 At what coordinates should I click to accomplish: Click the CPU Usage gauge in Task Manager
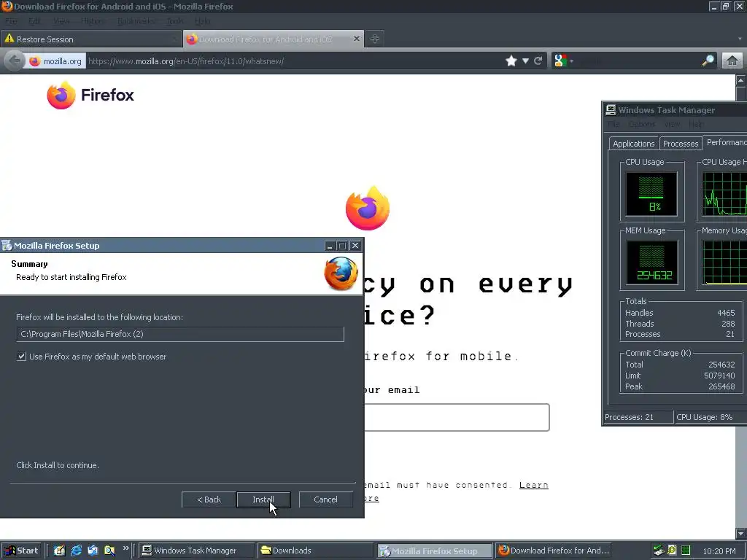pos(651,194)
